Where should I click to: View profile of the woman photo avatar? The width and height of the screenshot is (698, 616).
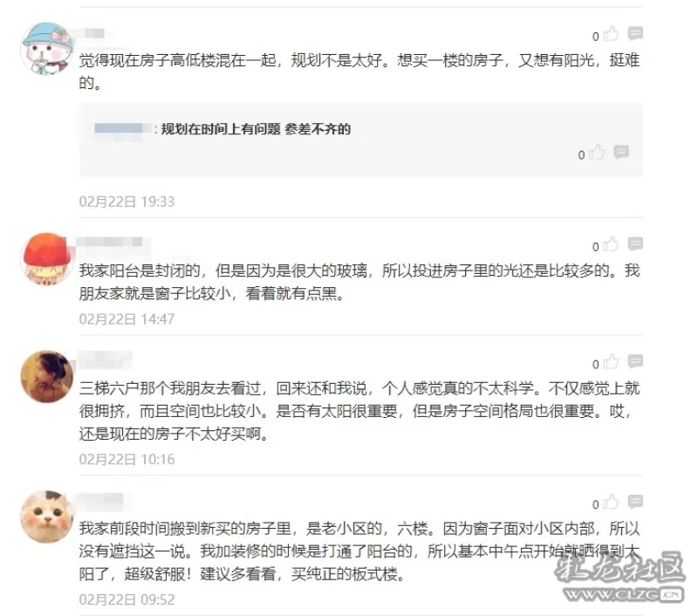click(47, 377)
